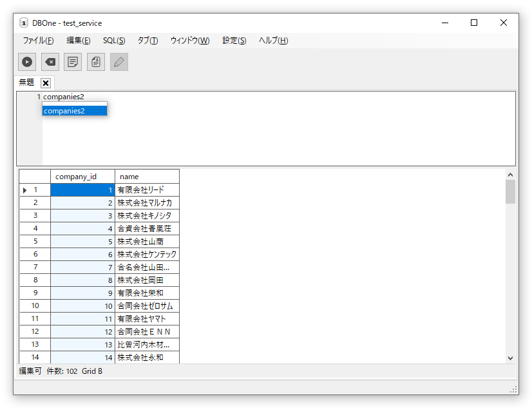Screen dimensions: 532x408
Task: Open the SQL(S) menu
Action: pos(114,41)
